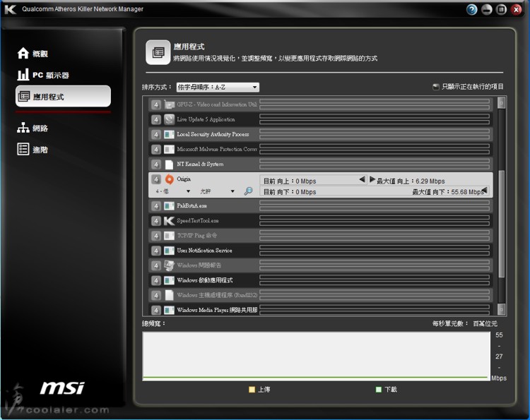
Task: Click the green 下載 legend swatch
Action: [x=379, y=390]
